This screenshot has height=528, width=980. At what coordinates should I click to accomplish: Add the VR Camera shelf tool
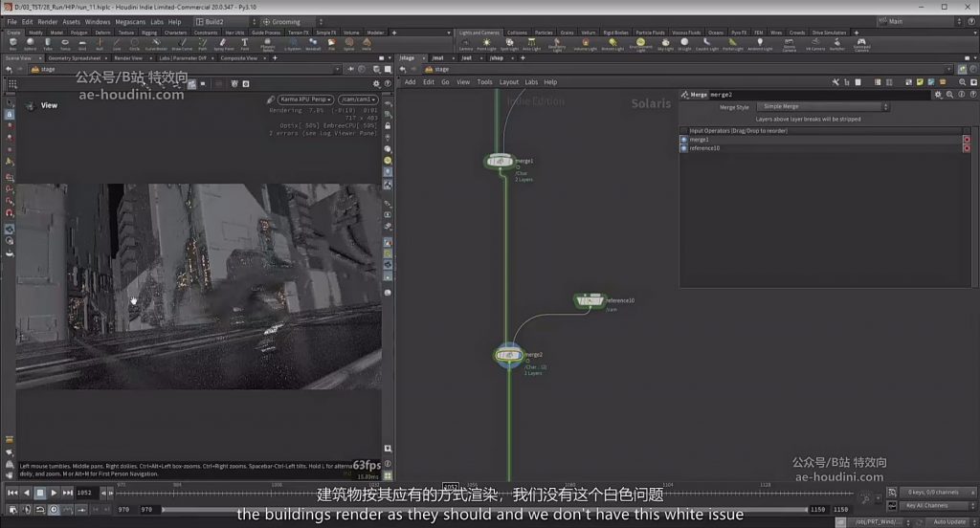(x=815, y=44)
